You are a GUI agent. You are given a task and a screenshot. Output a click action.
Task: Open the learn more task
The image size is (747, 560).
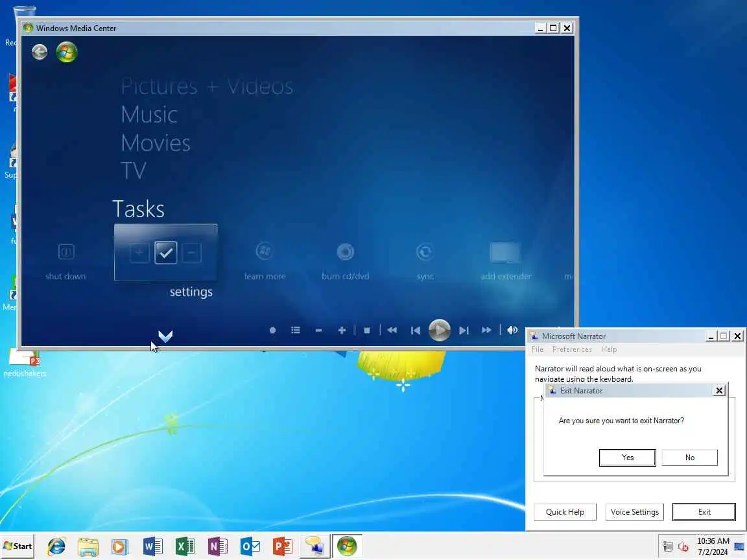pos(265,261)
